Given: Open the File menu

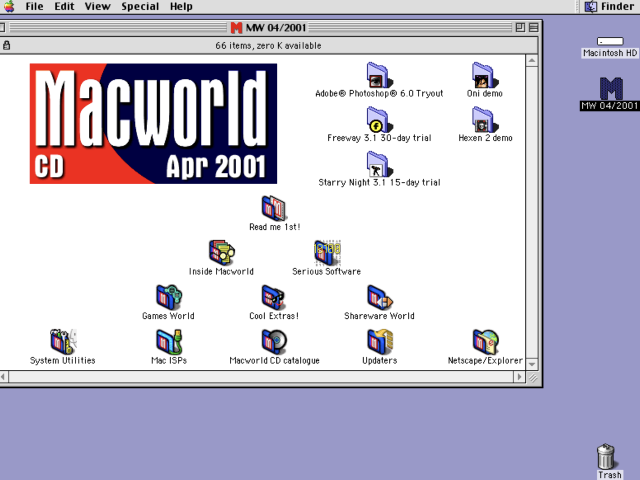Looking at the screenshot, I should point(34,6).
